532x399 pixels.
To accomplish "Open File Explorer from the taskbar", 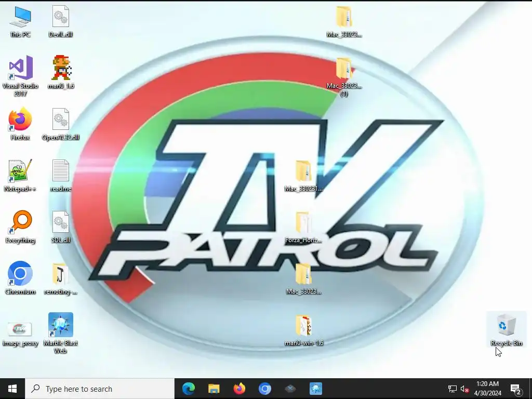I will coord(214,389).
